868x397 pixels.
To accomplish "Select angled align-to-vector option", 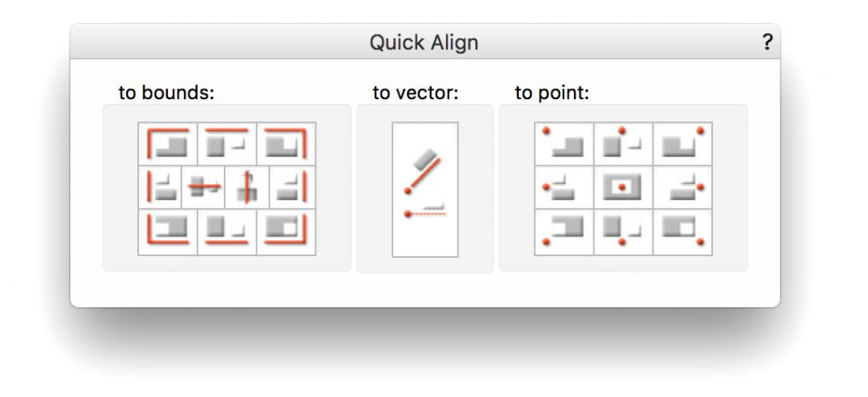I will tap(424, 171).
